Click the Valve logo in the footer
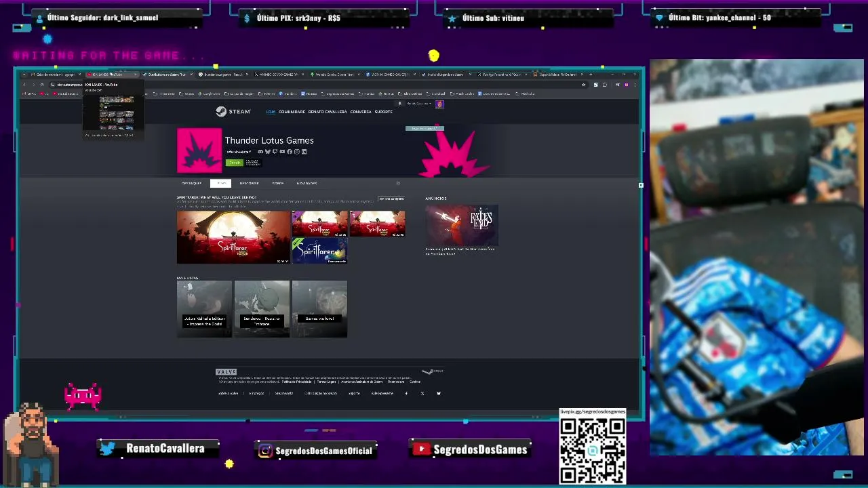Viewport: 868px width, 488px height. 226,372
